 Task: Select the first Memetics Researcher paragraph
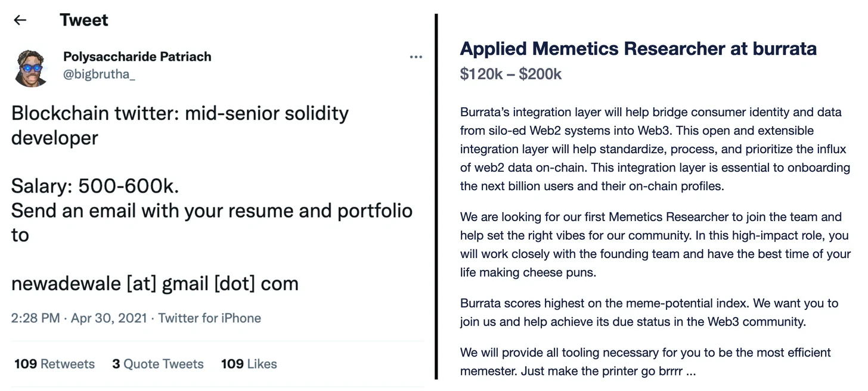click(x=655, y=244)
